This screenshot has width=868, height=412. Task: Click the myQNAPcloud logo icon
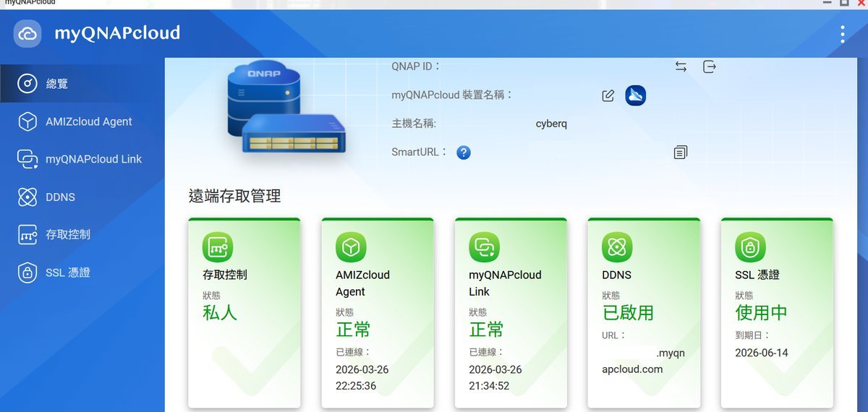pos(27,33)
